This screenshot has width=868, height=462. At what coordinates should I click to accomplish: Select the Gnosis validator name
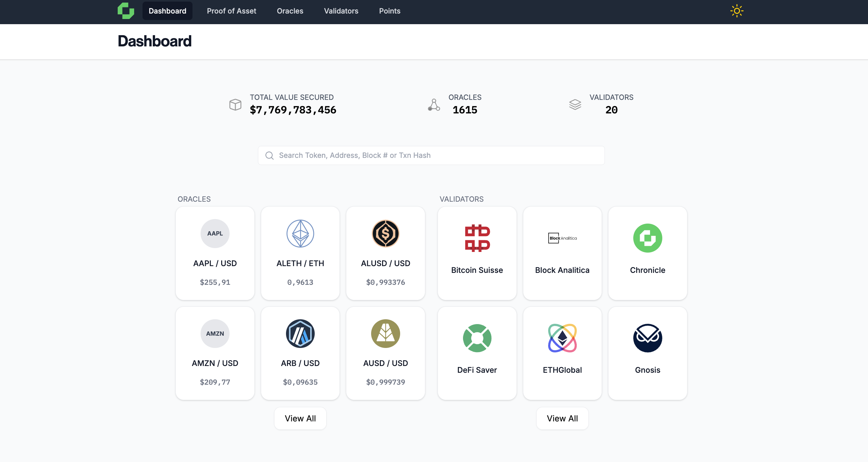(647, 370)
